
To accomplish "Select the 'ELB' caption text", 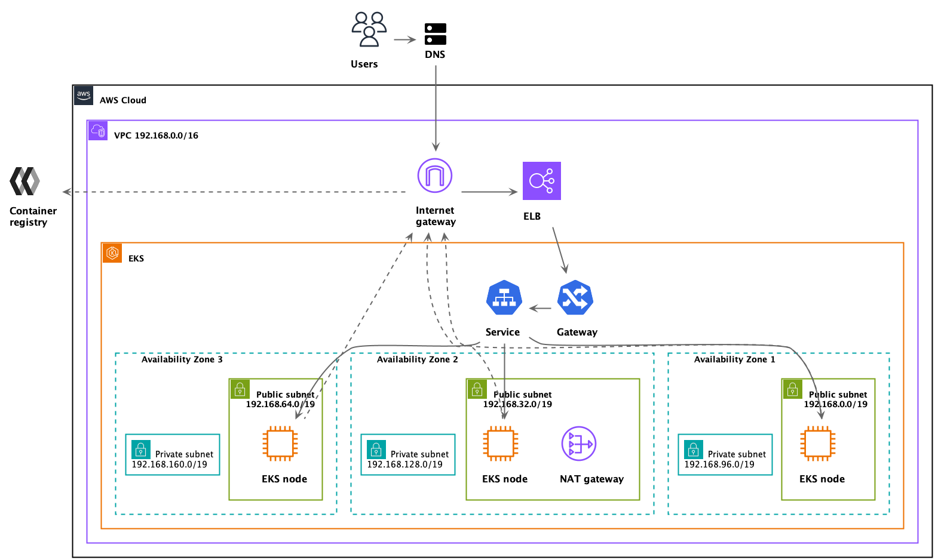I will (x=532, y=216).
